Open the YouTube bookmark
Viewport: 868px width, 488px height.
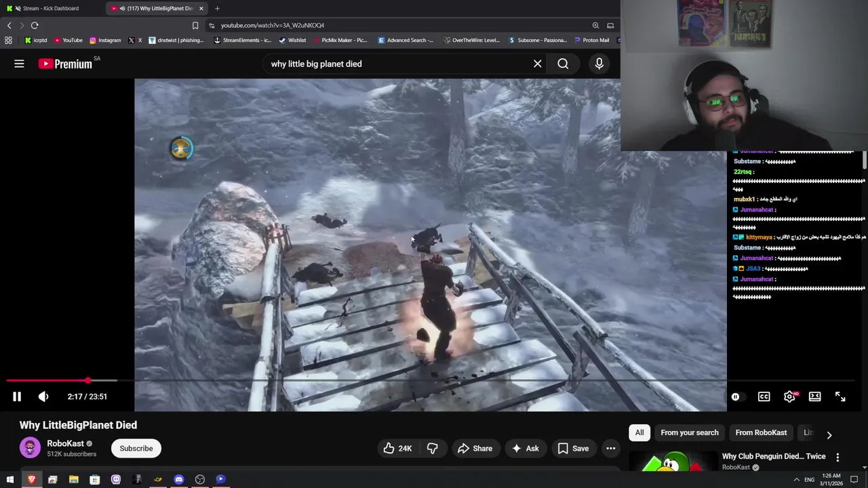tap(68, 40)
